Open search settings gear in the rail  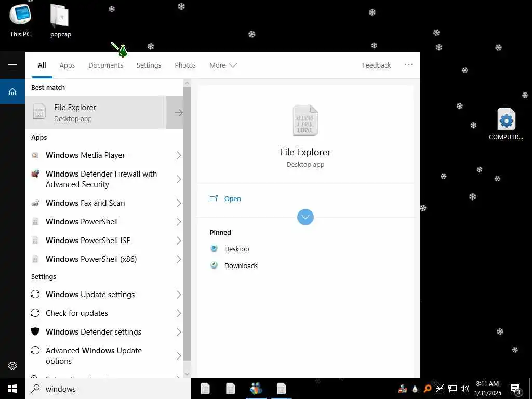click(x=12, y=366)
